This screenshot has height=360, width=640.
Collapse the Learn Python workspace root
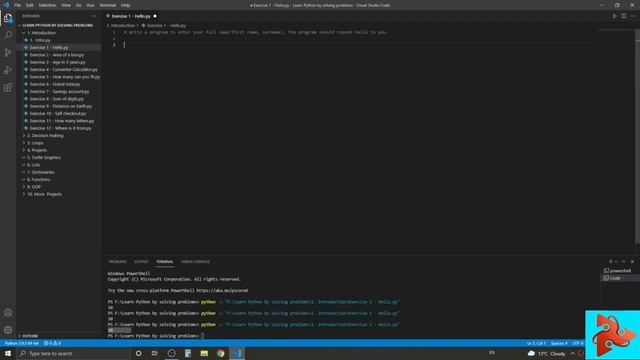pos(57,25)
